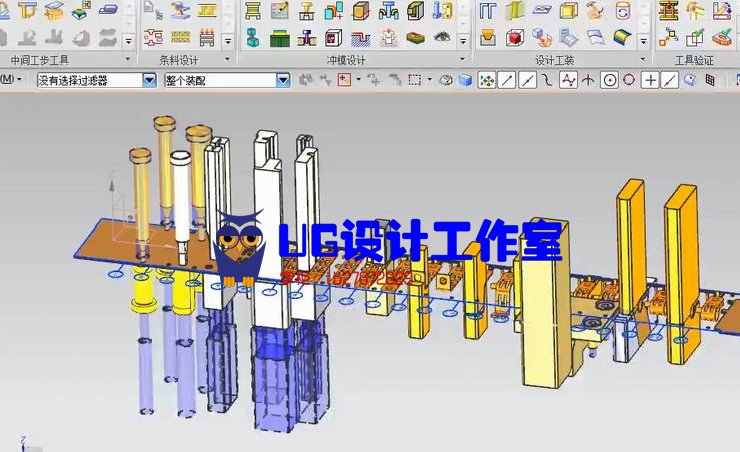Click the yellow brick insert icon
The image size is (740, 452).
coord(415,38)
